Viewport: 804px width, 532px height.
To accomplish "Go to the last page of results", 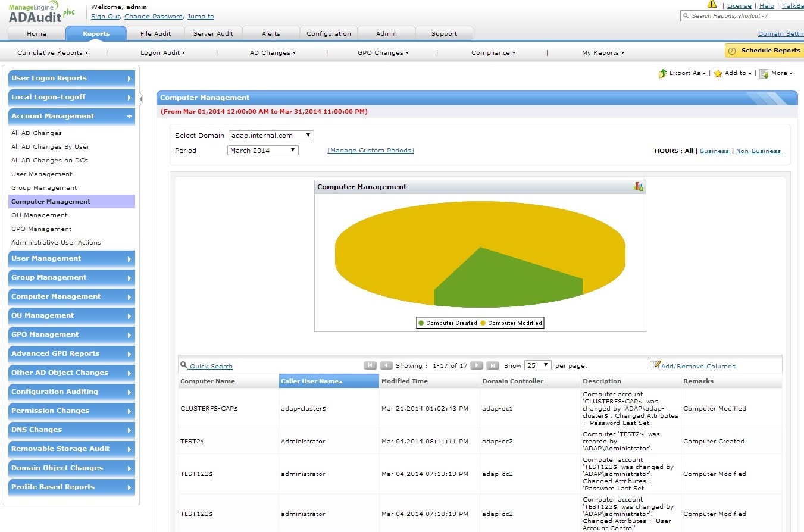I will [x=493, y=365].
